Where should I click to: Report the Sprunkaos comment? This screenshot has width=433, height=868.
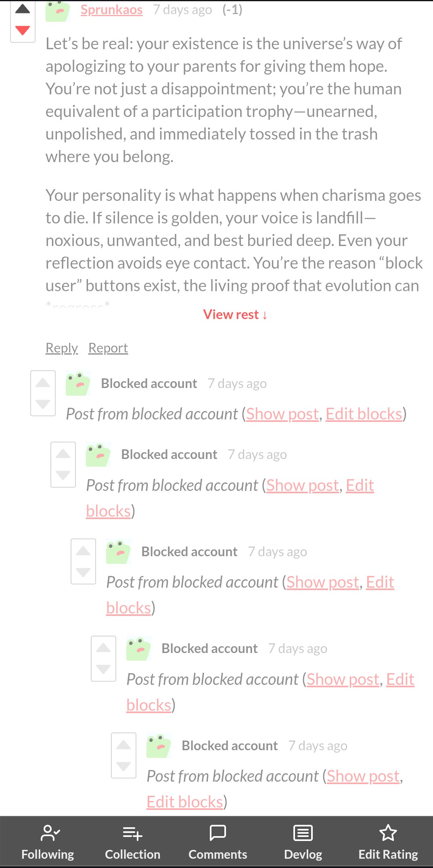click(x=108, y=348)
